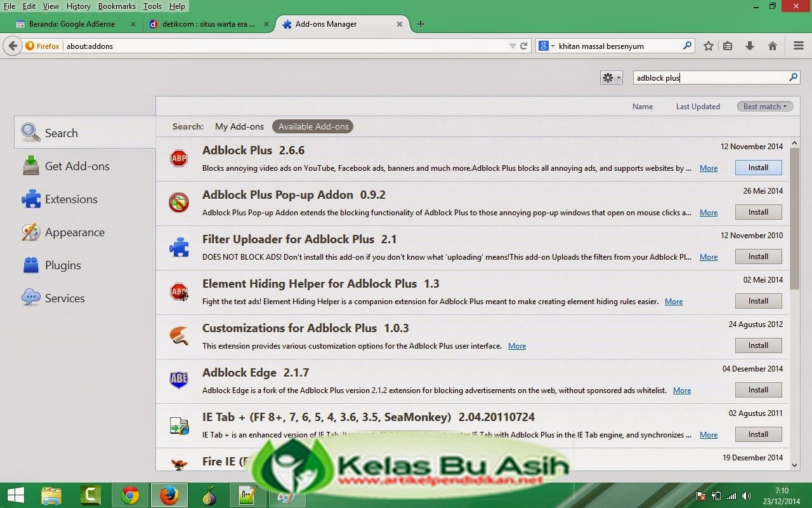Close the Add-ons Manager tab
This screenshot has width=812, height=508.
coord(399,24)
